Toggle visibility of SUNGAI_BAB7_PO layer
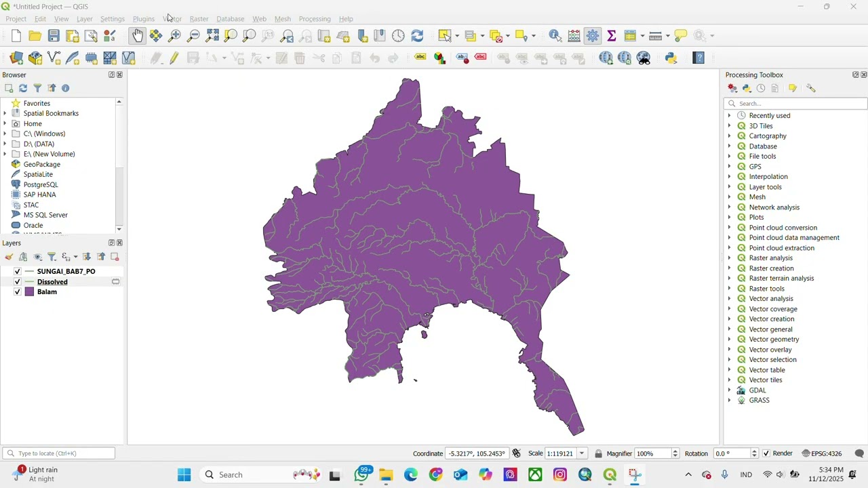Image resolution: width=868 pixels, height=488 pixels. pyautogui.click(x=18, y=271)
